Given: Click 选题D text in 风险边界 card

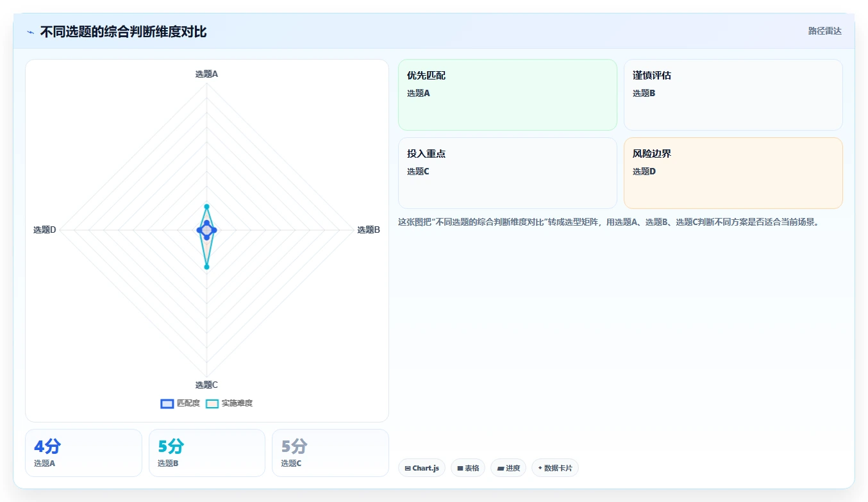Looking at the screenshot, I should [644, 171].
